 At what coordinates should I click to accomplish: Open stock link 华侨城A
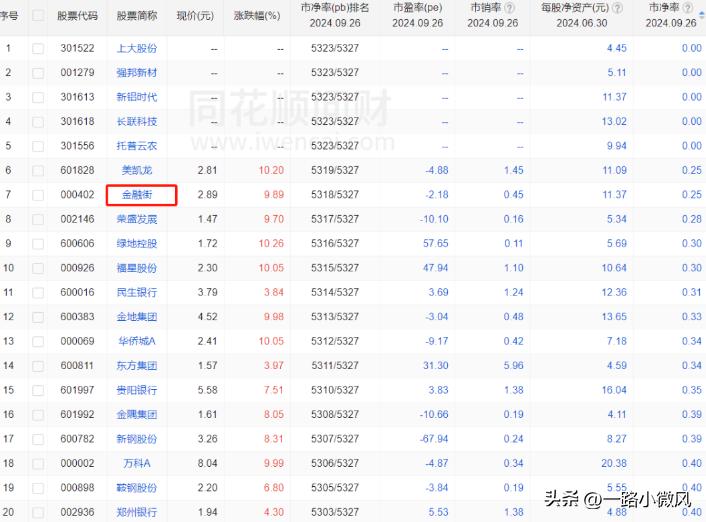click(x=137, y=341)
